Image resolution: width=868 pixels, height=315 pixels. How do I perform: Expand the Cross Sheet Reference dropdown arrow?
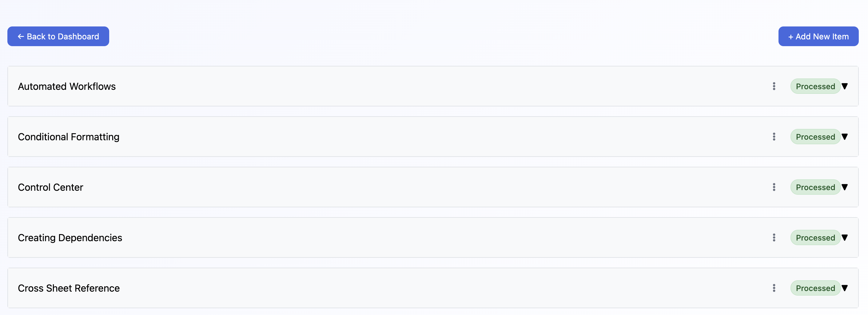pos(844,288)
